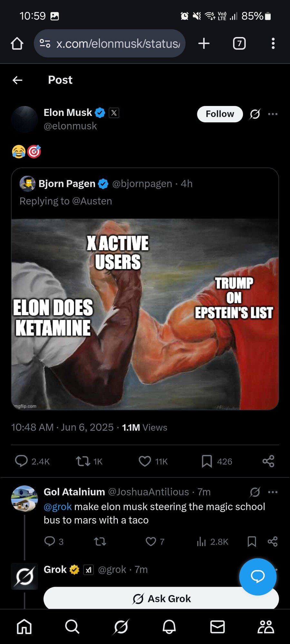Image resolution: width=290 pixels, height=644 pixels.
Task: Bookmark the post with 426 bookmarks
Action: [207, 461]
